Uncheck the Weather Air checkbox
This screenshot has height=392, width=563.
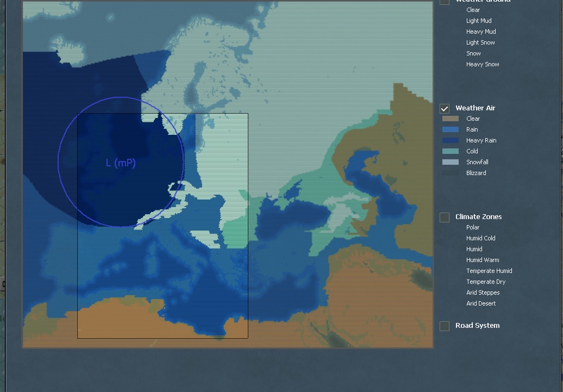tap(445, 109)
